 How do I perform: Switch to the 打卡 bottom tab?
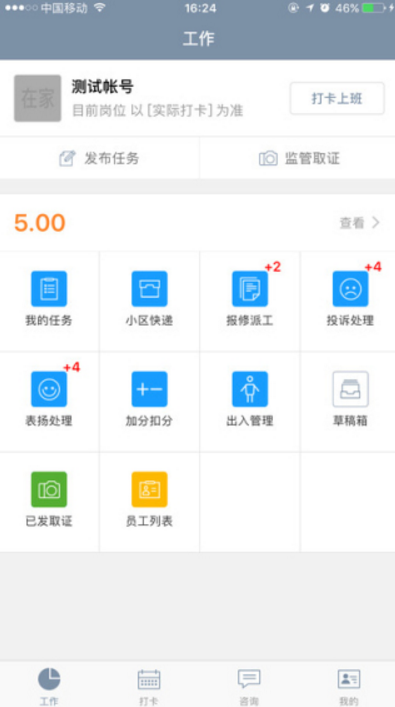tap(149, 686)
